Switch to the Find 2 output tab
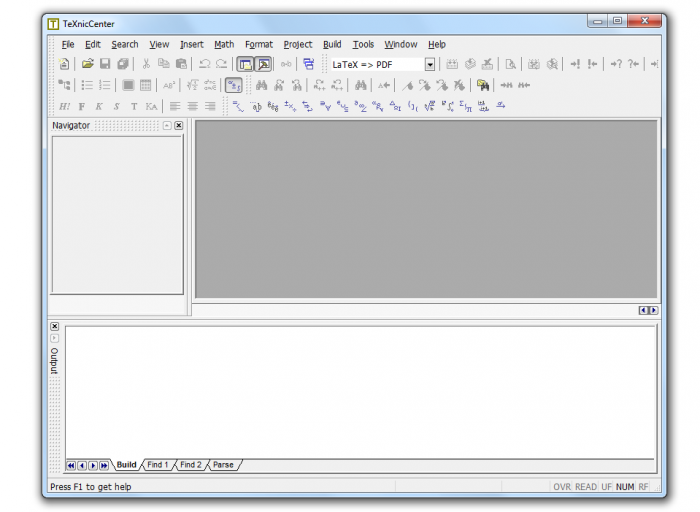 [x=191, y=465]
